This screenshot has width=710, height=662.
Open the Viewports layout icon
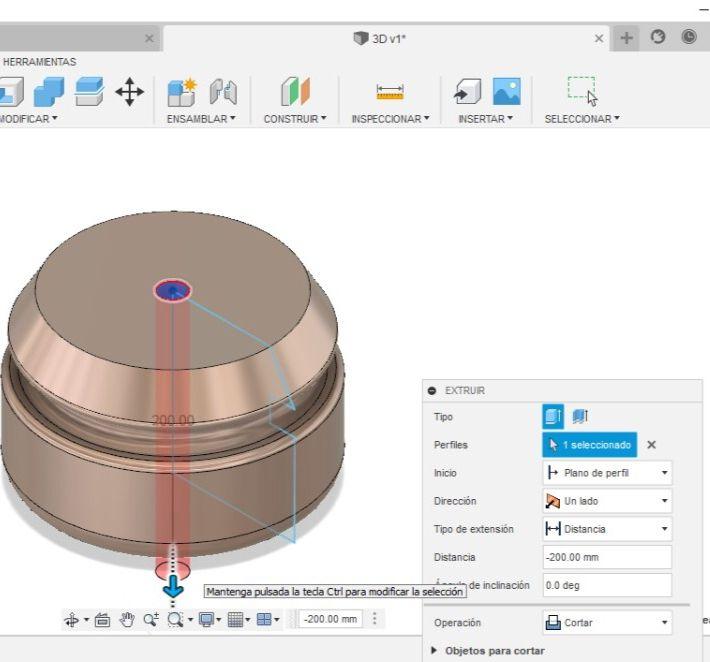click(264, 619)
